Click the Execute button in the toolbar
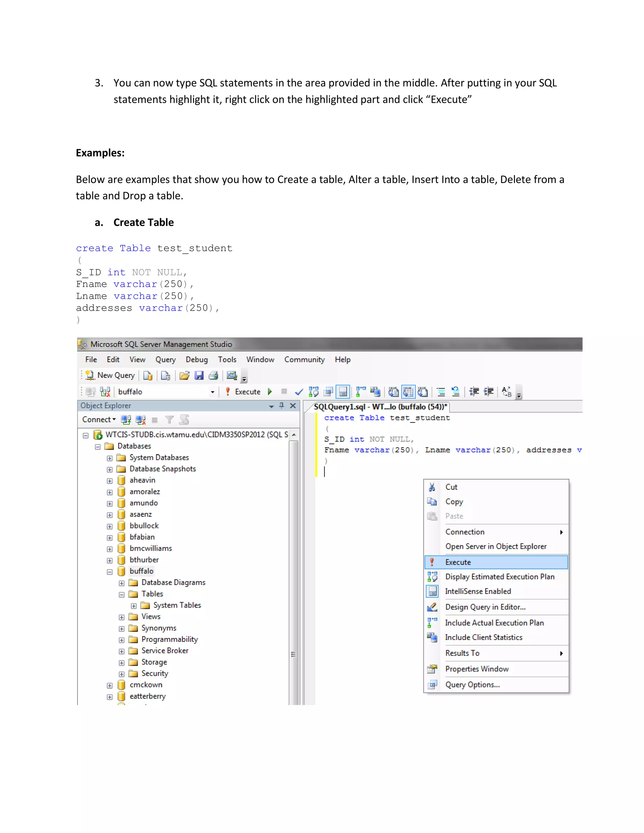This screenshot has width=644, height=833. 243,392
